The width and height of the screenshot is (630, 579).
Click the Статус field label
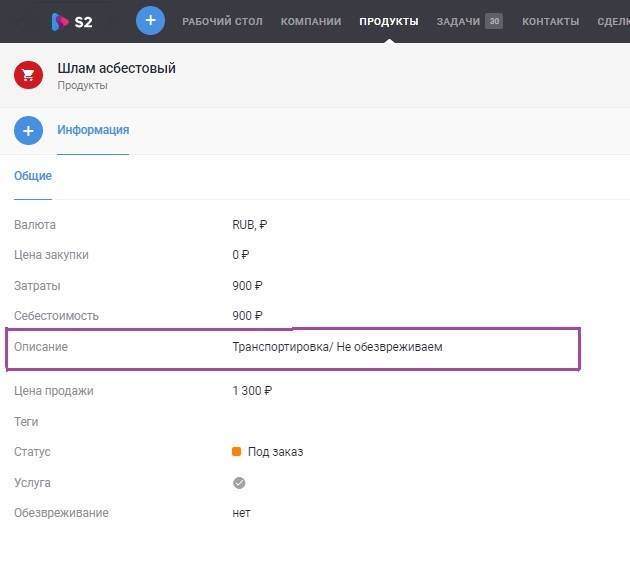pos(32,452)
